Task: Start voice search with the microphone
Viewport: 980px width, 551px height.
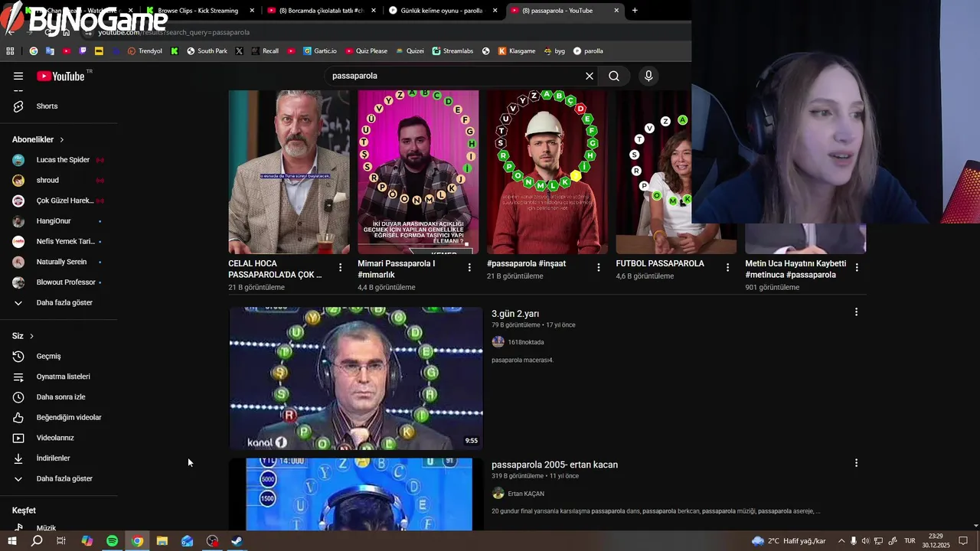Action: point(648,76)
